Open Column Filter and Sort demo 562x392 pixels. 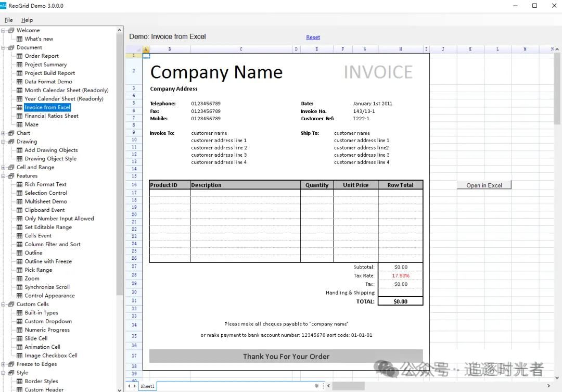tap(53, 244)
